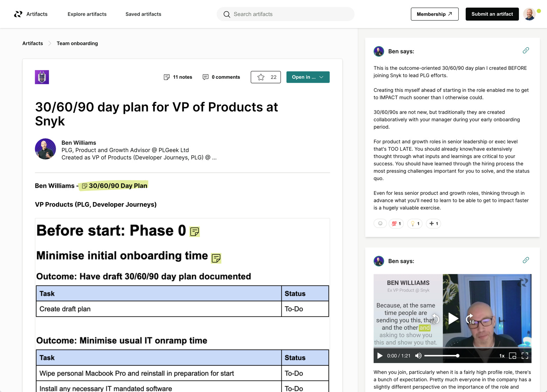Star this artifact with the 22 count

click(265, 77)
